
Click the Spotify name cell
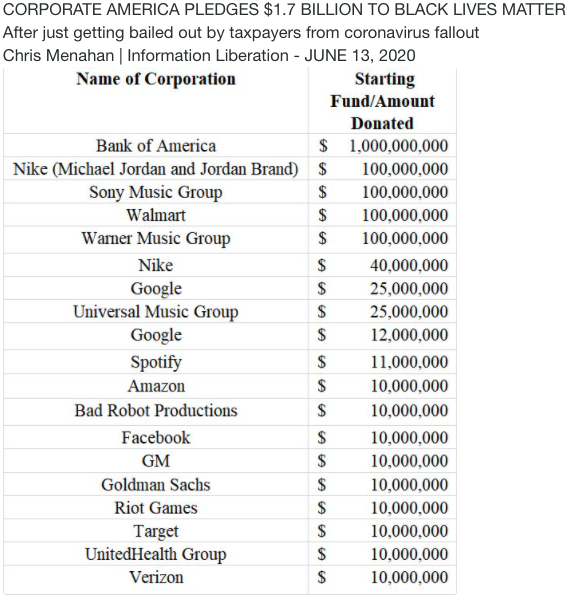pyautogui.click(x=156, y=363)
